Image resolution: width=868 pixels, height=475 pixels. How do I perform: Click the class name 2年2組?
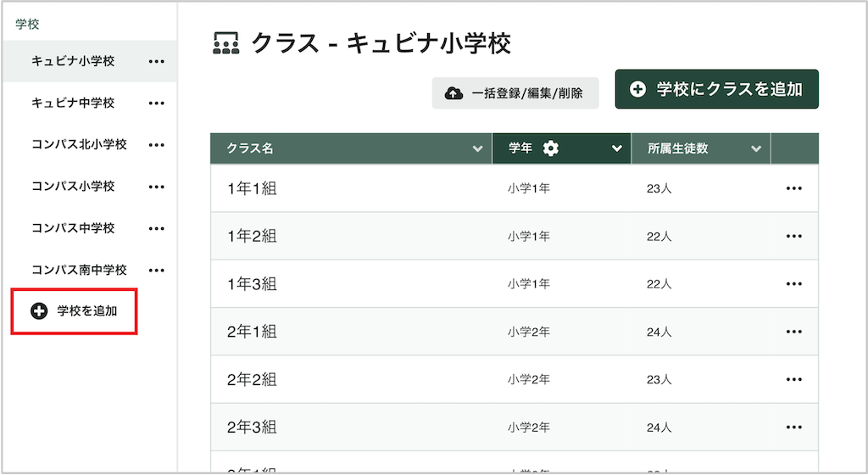[252, 380]
